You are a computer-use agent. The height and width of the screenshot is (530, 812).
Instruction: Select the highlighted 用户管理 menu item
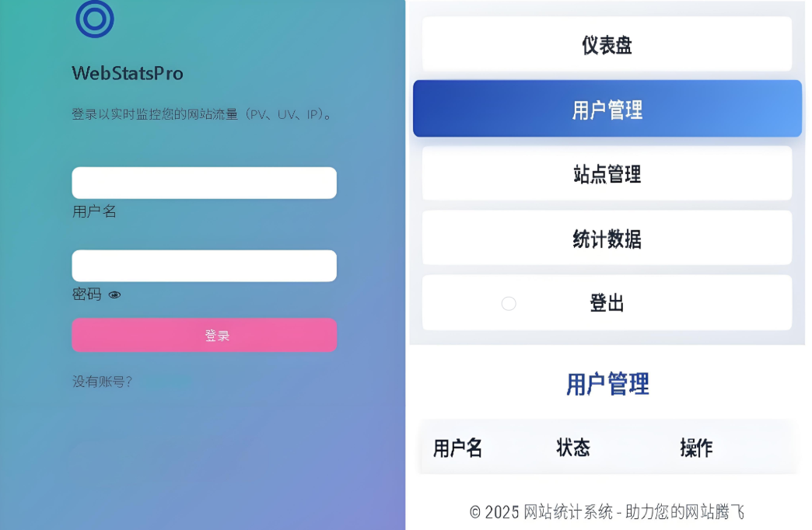click(607, 109)
